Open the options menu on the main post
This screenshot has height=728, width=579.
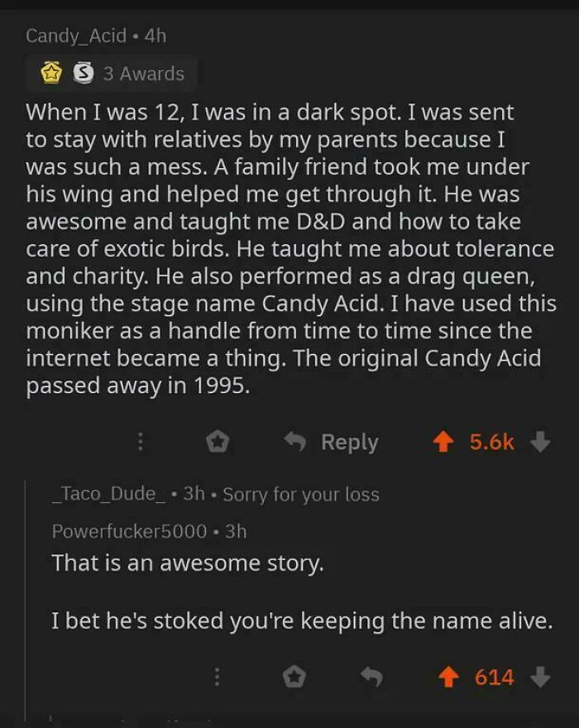click(x=141, y=442)
